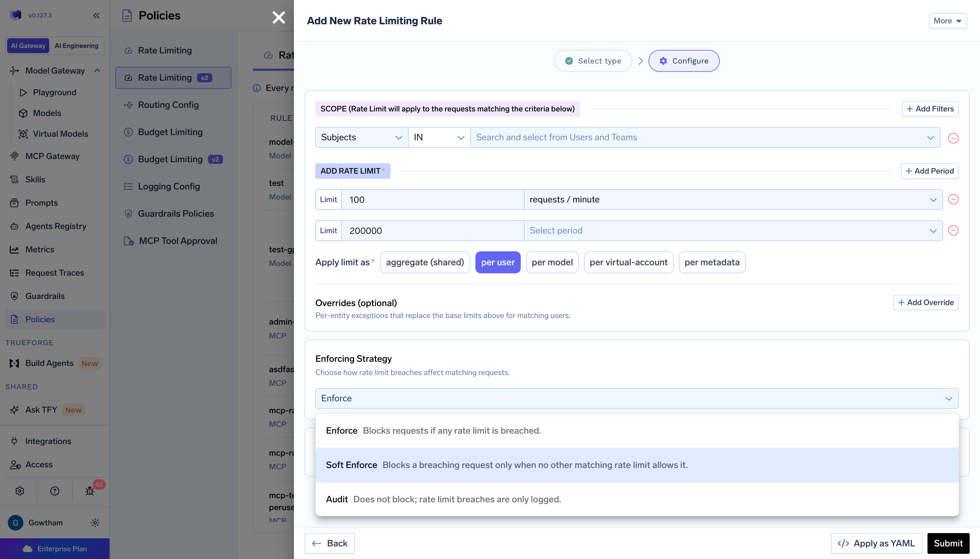Switch to AI Gateway mode
The image size is (980, 559).
(x=28, y=46)
